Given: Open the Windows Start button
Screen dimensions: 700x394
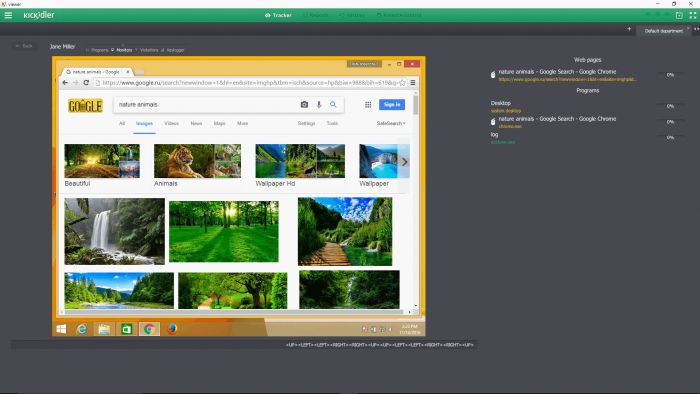Looking at the screenshot, I should click(x=61, y=329).
